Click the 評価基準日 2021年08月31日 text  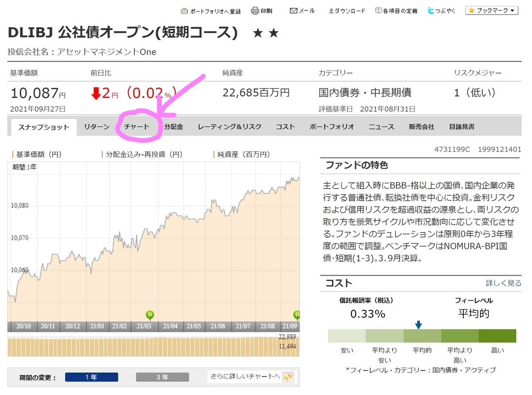367,109
